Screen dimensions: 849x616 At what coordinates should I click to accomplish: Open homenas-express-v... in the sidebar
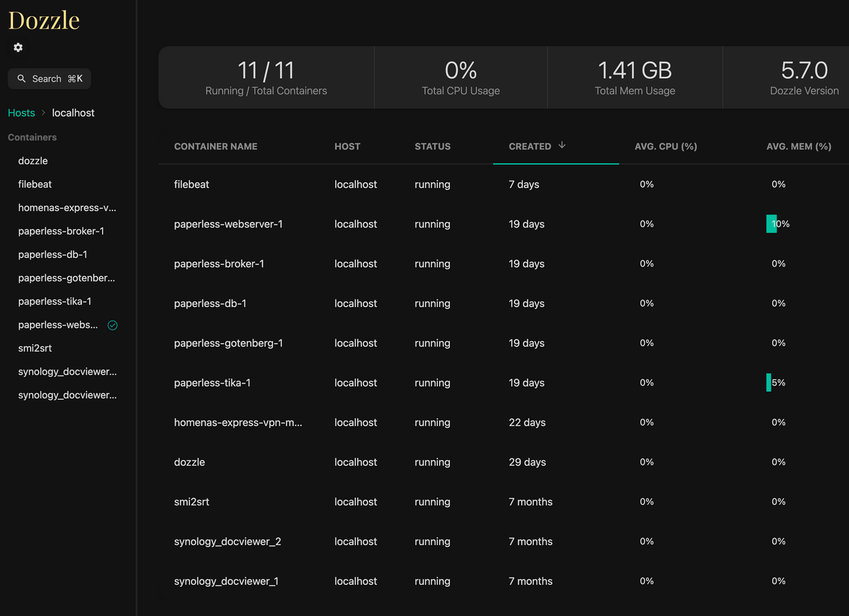pos(67,208)
